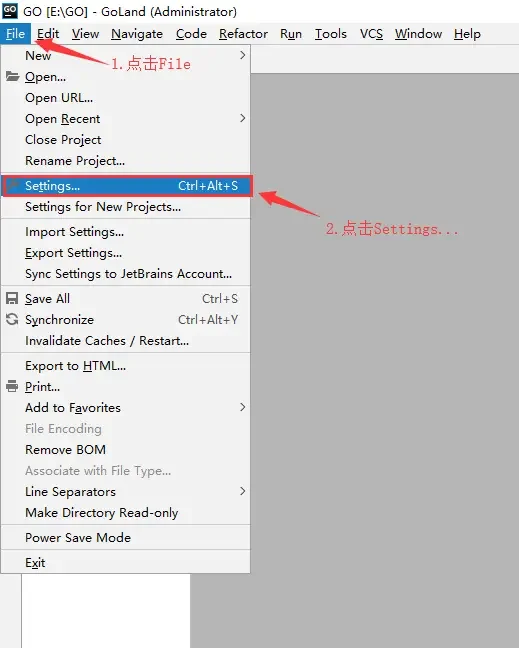This screenshot has height=648, width=519.
Task: Click the printer icon beside Print...
Action: pyautogui.click(x=12, y=386)
